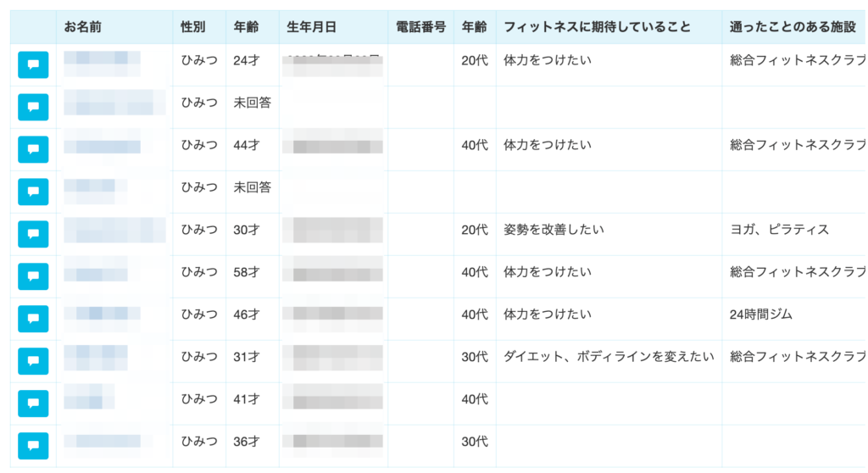This screenshot has width=868, height=473.
Task: Select ダイエット、ボディラインを変えたい cell
Action: (x=609, y=357)
